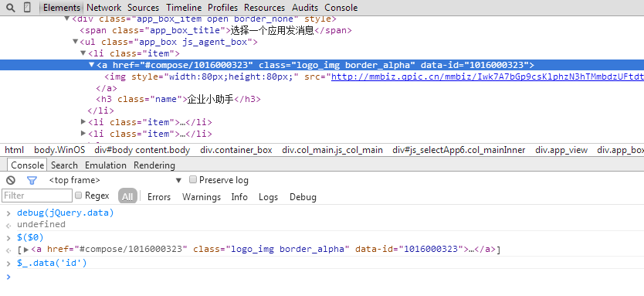The height and width of the screenshot is (296, 644).
Task: Select html in the breadcrumb bar
Action: (15, 150)
